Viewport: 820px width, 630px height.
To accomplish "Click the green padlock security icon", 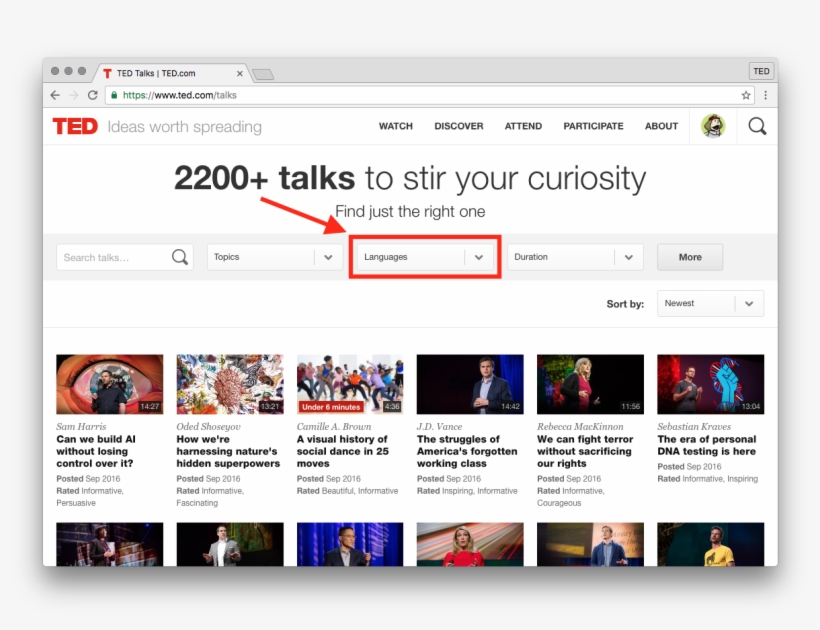I will click(114, 95).
